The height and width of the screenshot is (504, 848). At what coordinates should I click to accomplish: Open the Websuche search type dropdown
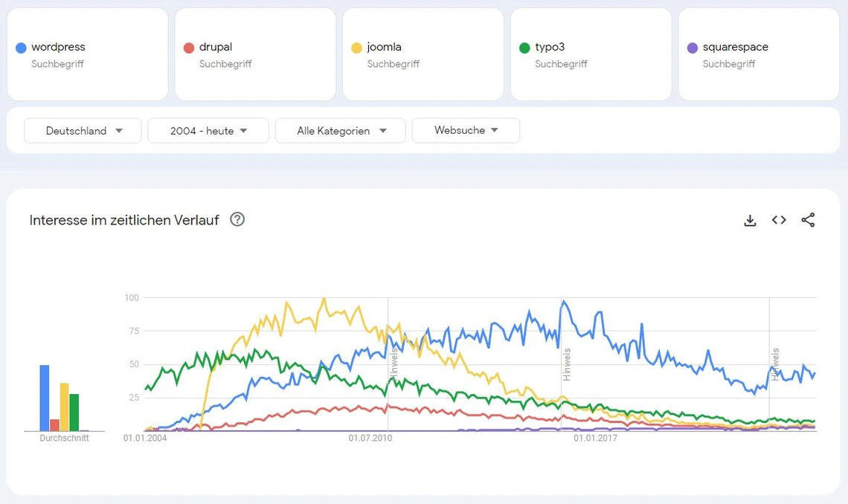466,130
